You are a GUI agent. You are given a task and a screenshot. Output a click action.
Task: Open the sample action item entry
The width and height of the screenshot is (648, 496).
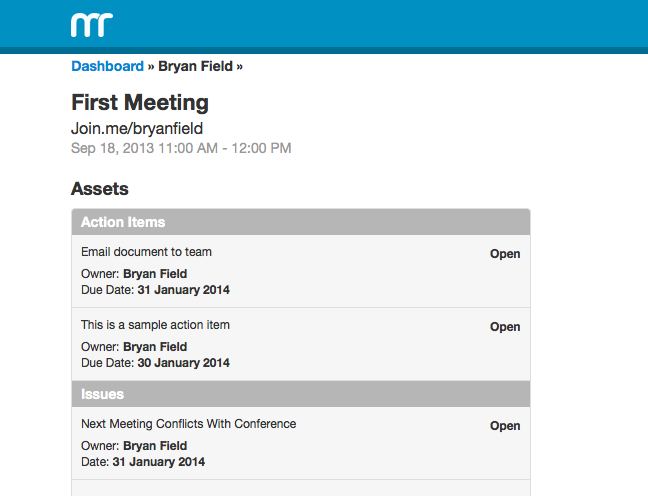click(155, 325)
